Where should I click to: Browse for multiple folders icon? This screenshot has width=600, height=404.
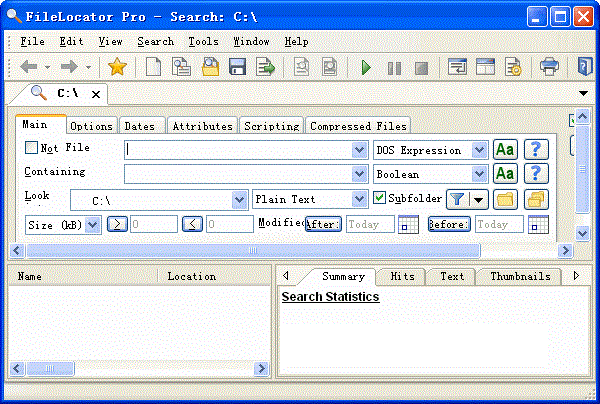[536, 199]
